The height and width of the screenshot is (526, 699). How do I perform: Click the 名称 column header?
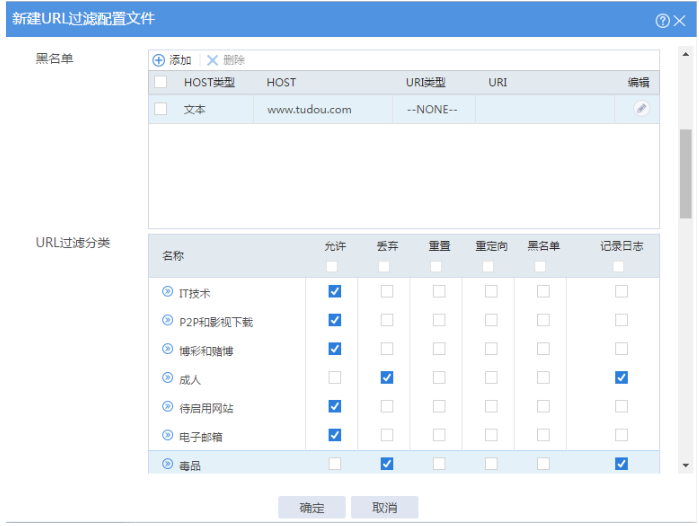[x=173, y=256]
